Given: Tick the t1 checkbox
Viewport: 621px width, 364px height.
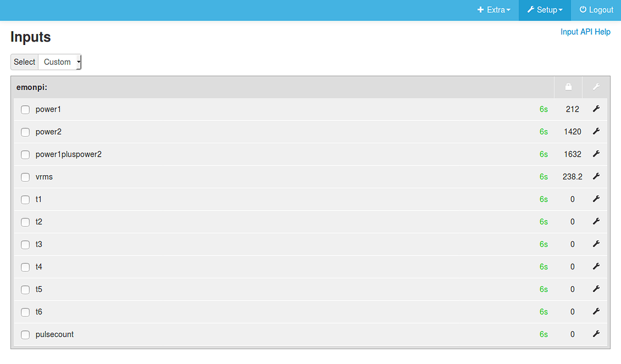Looking at the screenshot, I should pyautogui.click(x=25, y=200).
